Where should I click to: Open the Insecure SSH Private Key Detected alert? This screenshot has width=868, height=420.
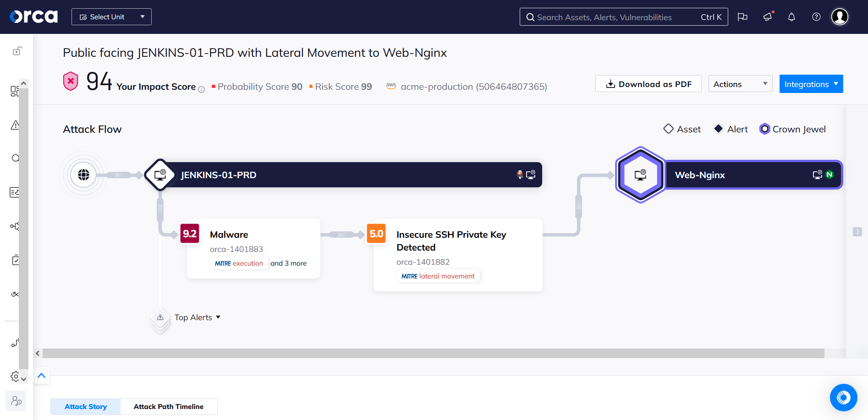[x=458, y=255]
